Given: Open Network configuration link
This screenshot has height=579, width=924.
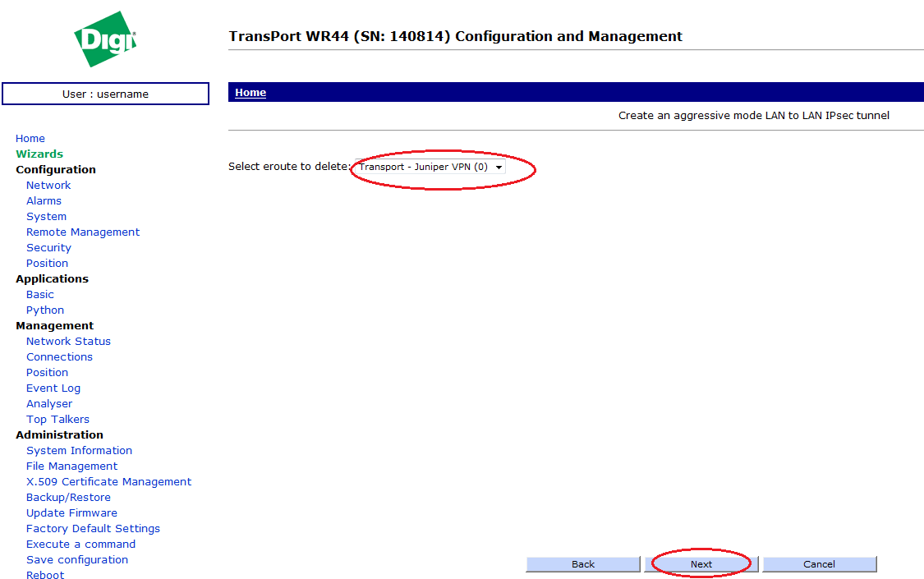Looking at the screenshot, I should (48, 186).
